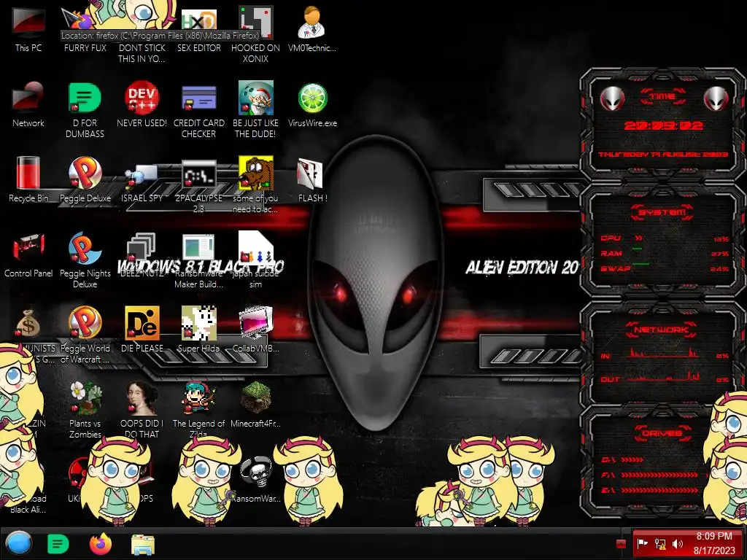
Task: Select the Peggle Deluxe shortcut
Action: [85, 180]
